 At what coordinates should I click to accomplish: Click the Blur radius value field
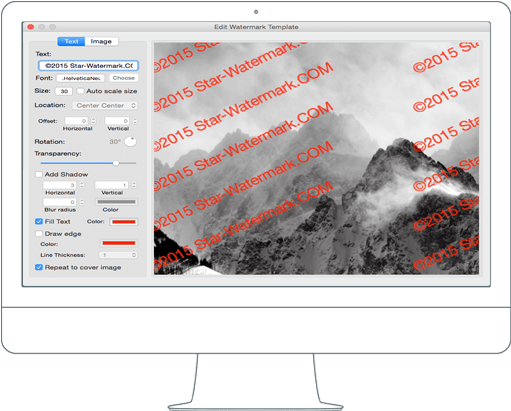(59, 202)
